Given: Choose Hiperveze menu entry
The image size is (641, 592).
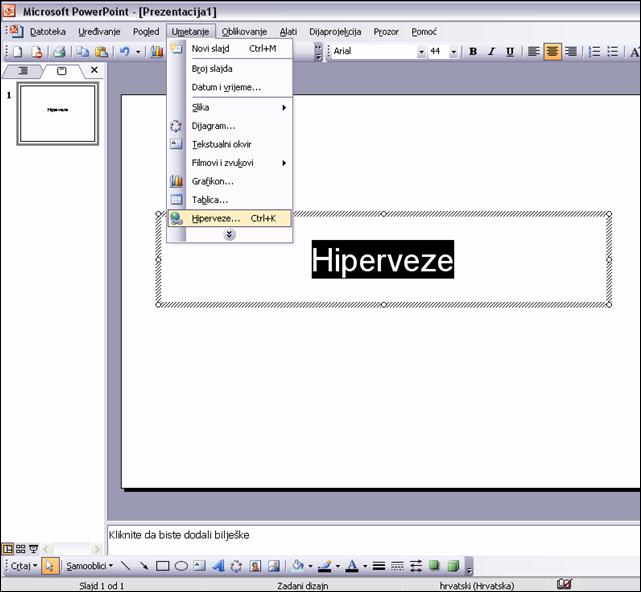Looking at the screenshot, I should tap(230, 218).
